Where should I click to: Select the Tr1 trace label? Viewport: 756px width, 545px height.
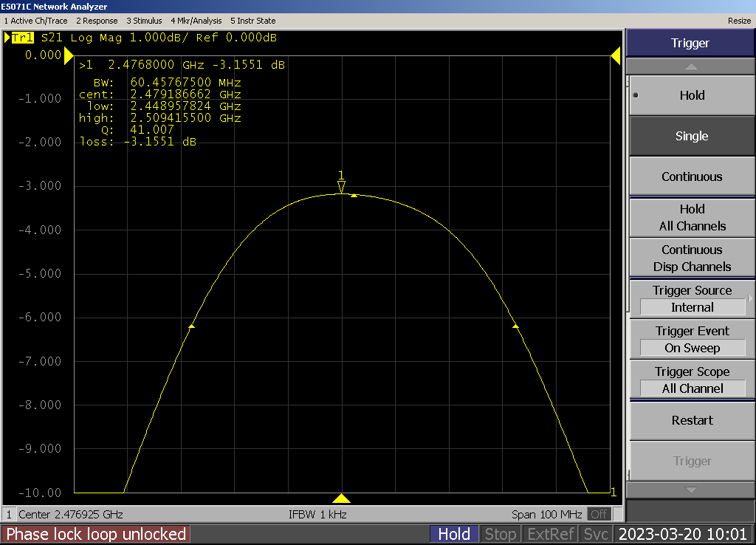pos(22,37)
